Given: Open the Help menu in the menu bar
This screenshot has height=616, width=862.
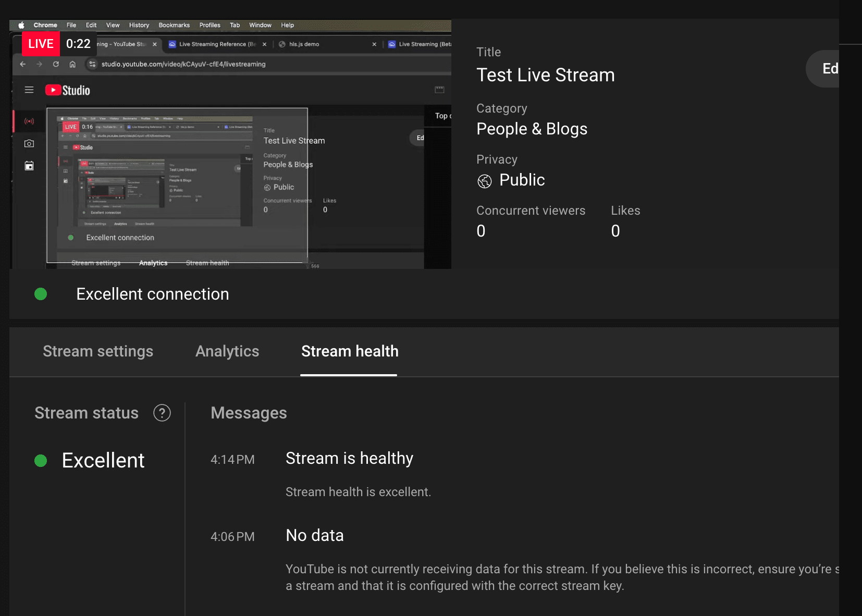Looking at the screenshot, I should click(288, 25).
